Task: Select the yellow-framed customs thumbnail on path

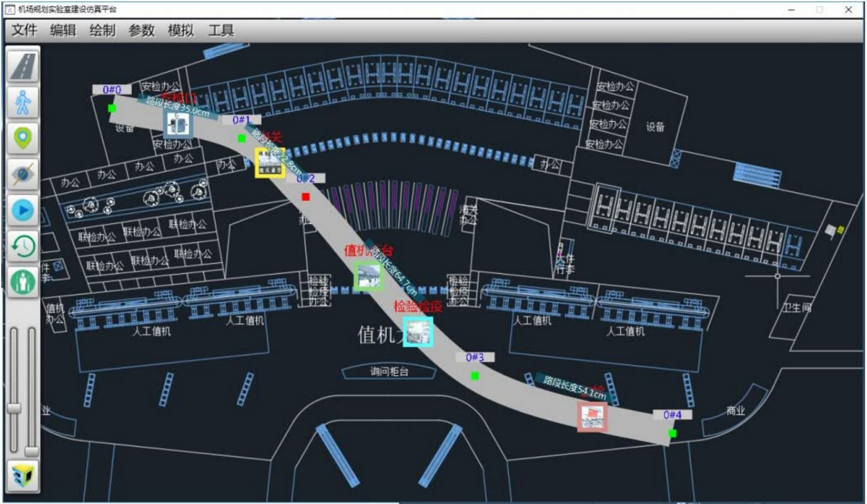Action: coord(270,162)
